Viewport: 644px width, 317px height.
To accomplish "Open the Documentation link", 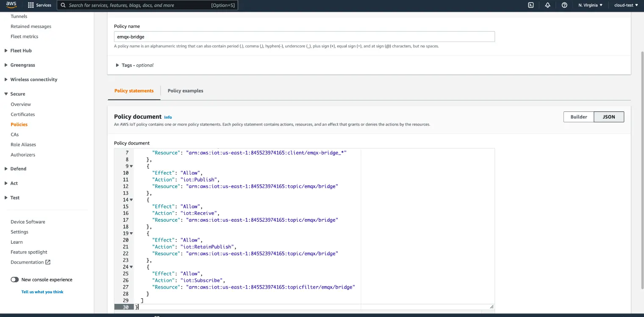I will 27,262.
